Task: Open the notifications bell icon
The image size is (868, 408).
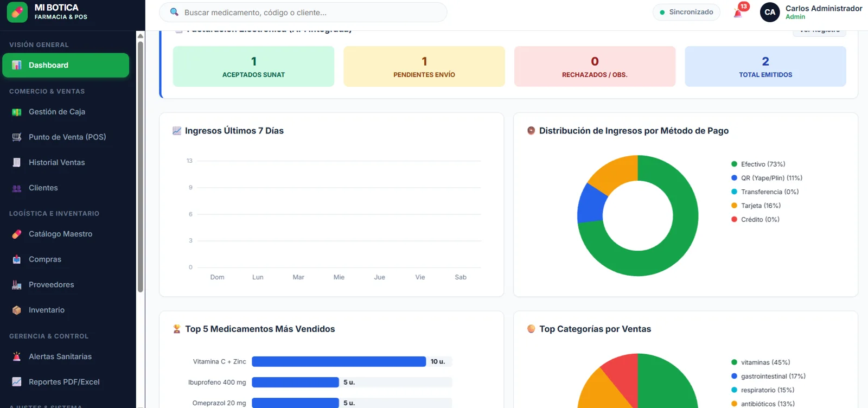Action: [738, 13]
